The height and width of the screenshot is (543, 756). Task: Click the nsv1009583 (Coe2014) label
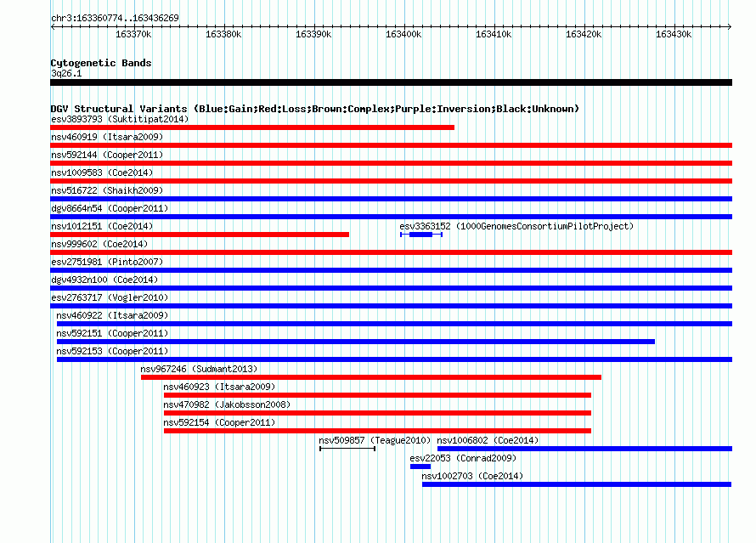[x=102, y=173]
